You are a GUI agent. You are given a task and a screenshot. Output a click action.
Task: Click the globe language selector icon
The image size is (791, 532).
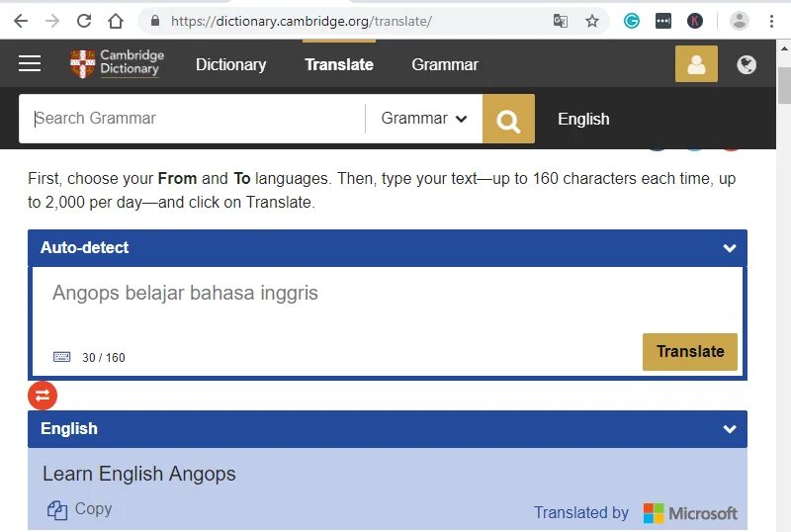click(747, 64)
